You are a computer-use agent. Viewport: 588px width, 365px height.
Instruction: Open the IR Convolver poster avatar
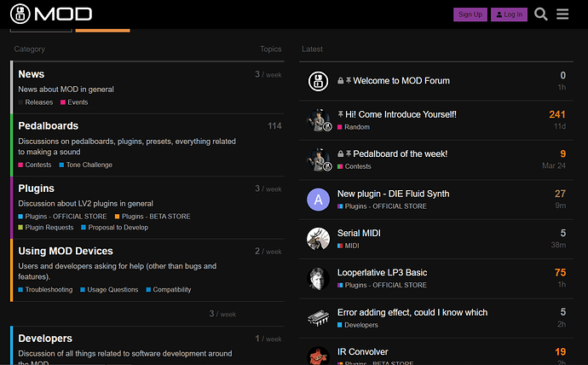coord(318,356)
